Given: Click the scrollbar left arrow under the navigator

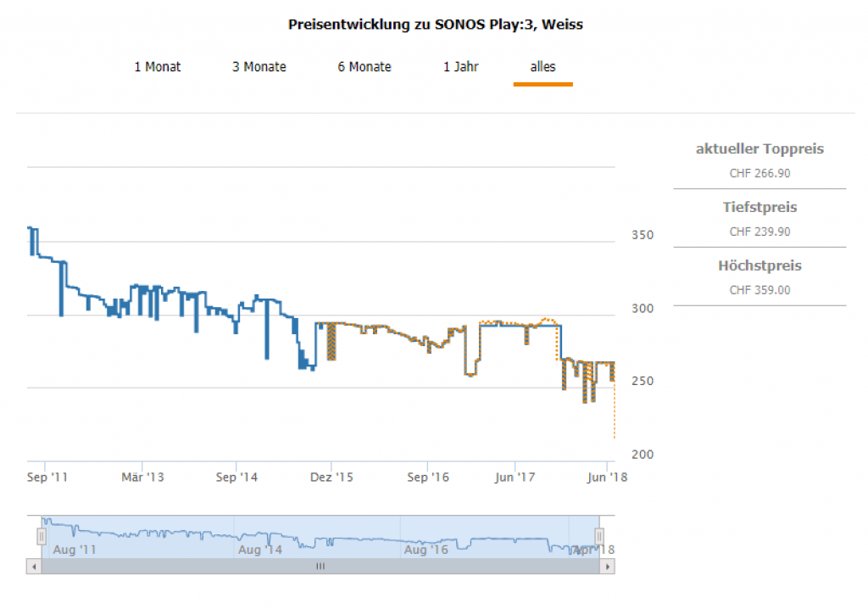Looking at the screenshot, I should (x=34, y=567).
